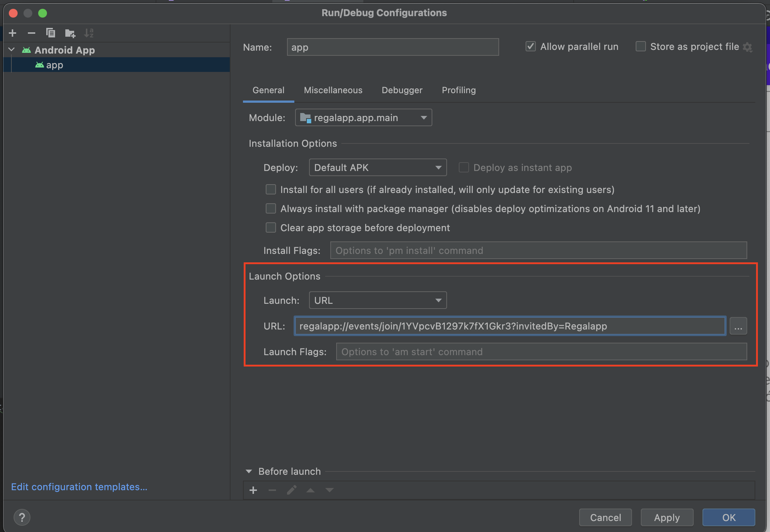Click the Remove Configuration minus icon

[32, 33]
